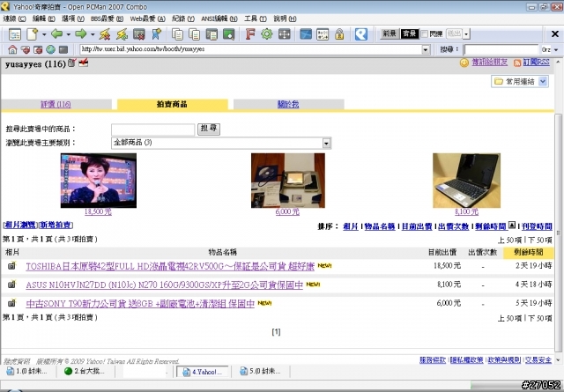Screen dimensions: 564x392
Task: Click the globe icon in address toolbar
Action: click(50, 49)
